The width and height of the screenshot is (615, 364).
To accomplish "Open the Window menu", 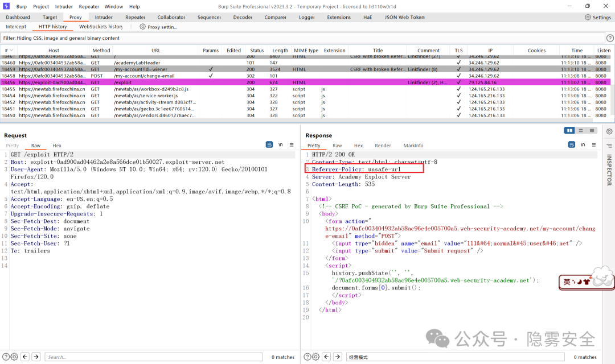I will (114, 7).
